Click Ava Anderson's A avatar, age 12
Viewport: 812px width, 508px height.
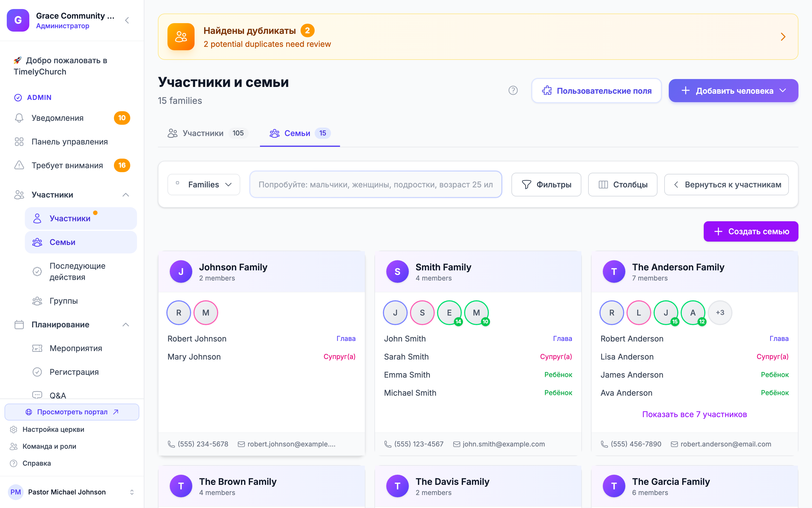tap(693, 312)
